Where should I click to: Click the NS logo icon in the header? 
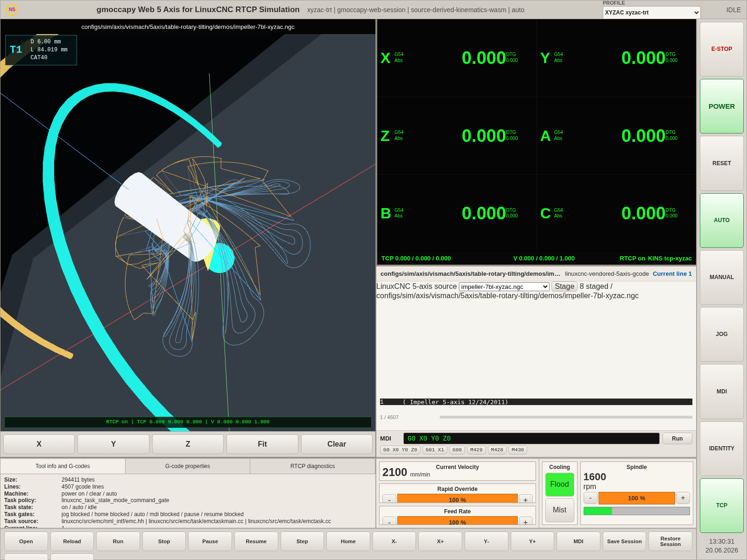pyautogui.click(x=12, y=9)
